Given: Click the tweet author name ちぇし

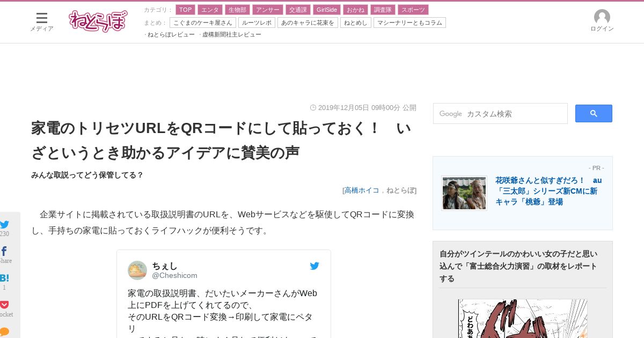Looking at the screenshot, I should click(x=165, y=266).
